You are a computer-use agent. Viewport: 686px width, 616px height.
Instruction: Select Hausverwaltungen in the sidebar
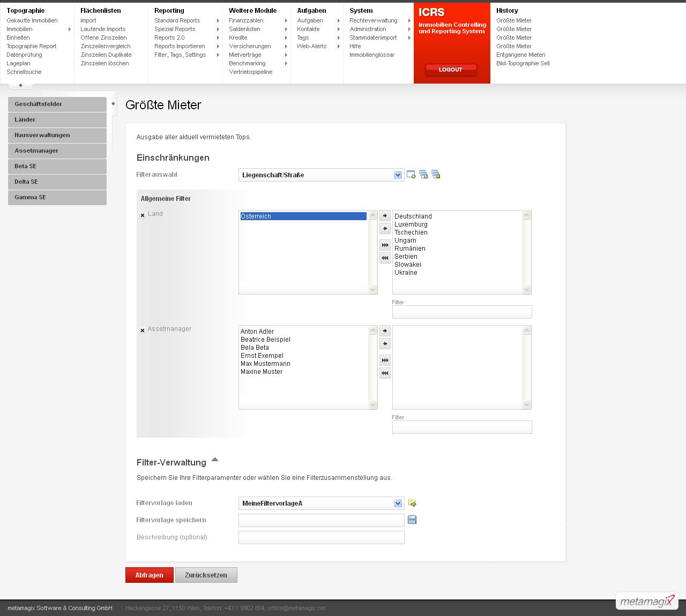[57, 135]
